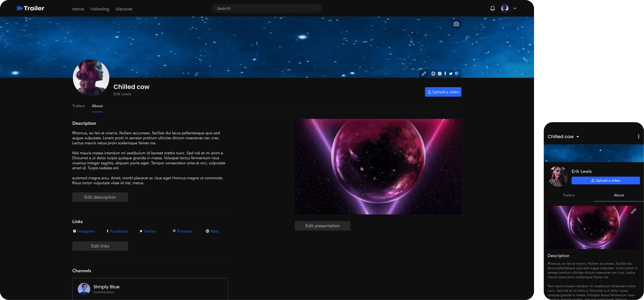This screenshot has width=644, height=300.
Task: Open the Facebook icon on banner
Action: click(445, 74)
